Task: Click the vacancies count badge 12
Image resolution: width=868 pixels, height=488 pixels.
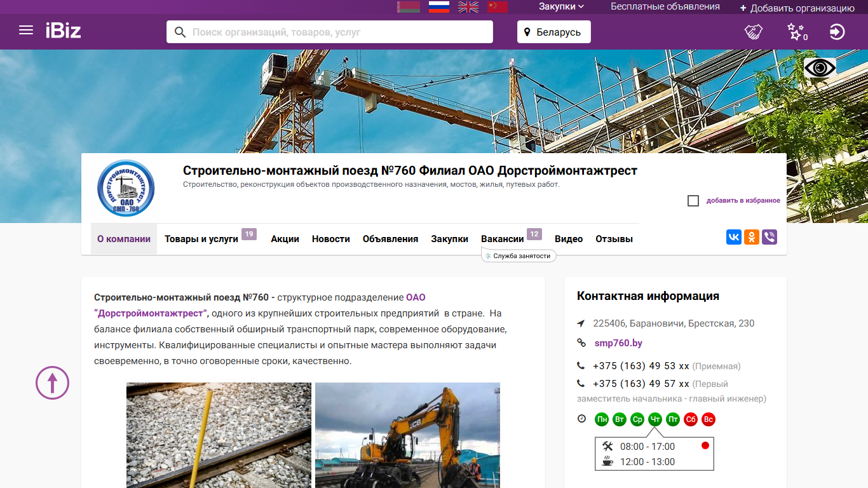Action: [x=534, y=234]
